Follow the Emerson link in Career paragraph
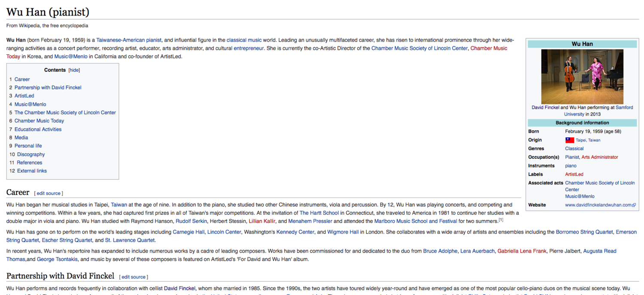The image size is (644, 295). point(626,232)
